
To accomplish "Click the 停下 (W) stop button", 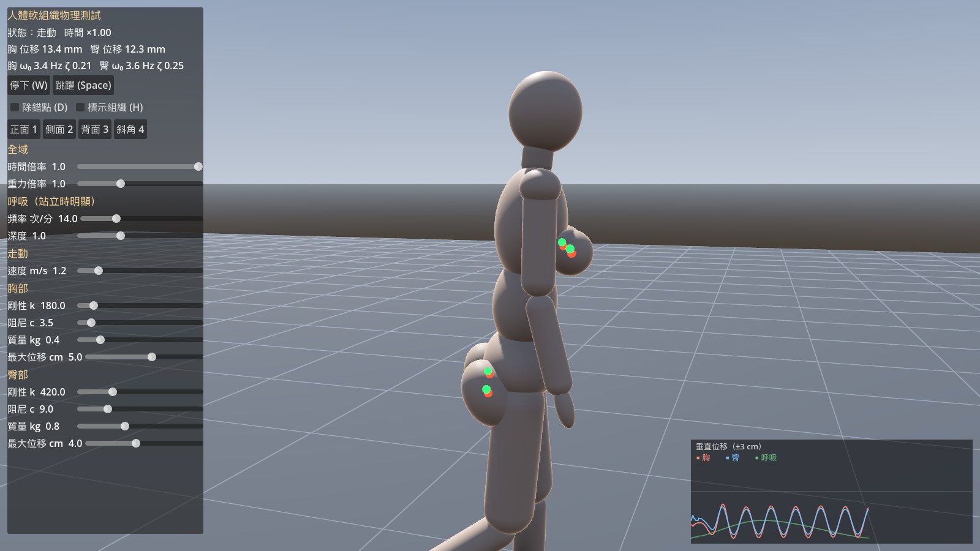I will point(29,85).
